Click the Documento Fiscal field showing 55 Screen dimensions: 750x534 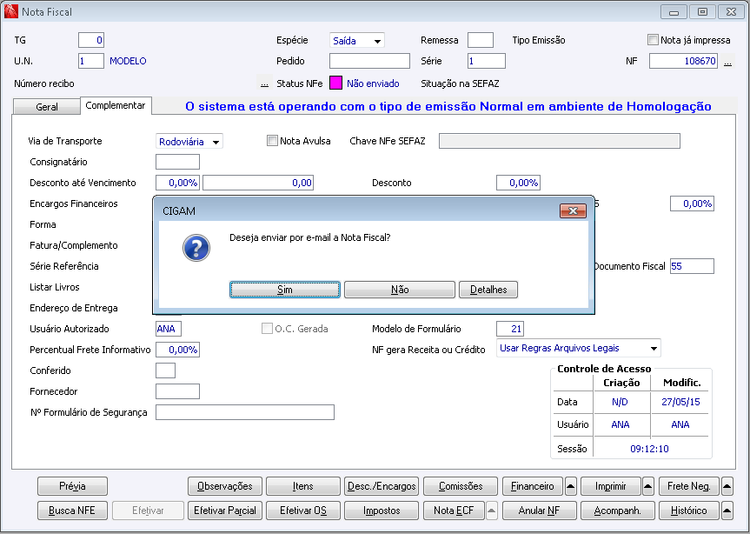tap(692, 266)
